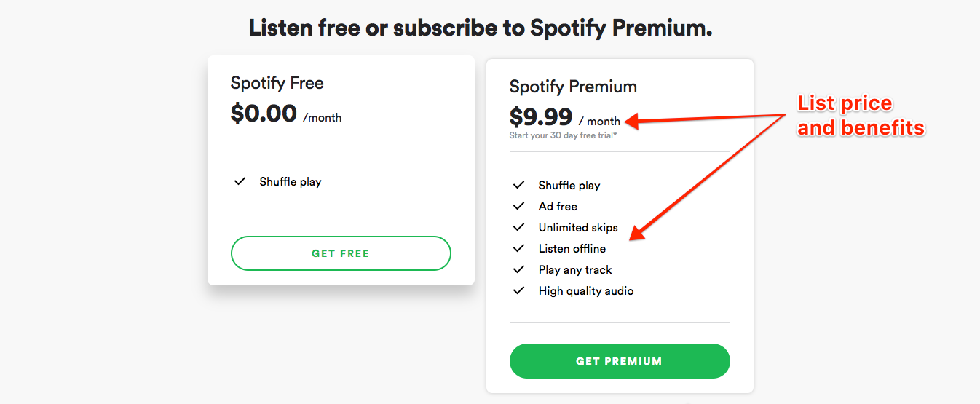Click checkmark next to Listen offline

(518, 248)
